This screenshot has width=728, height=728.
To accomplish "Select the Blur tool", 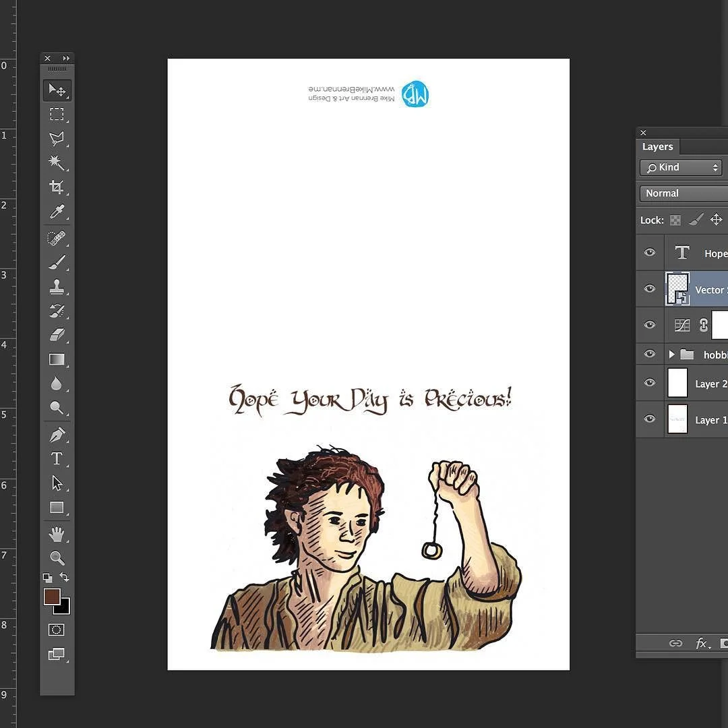I will (x=56, y=384).
